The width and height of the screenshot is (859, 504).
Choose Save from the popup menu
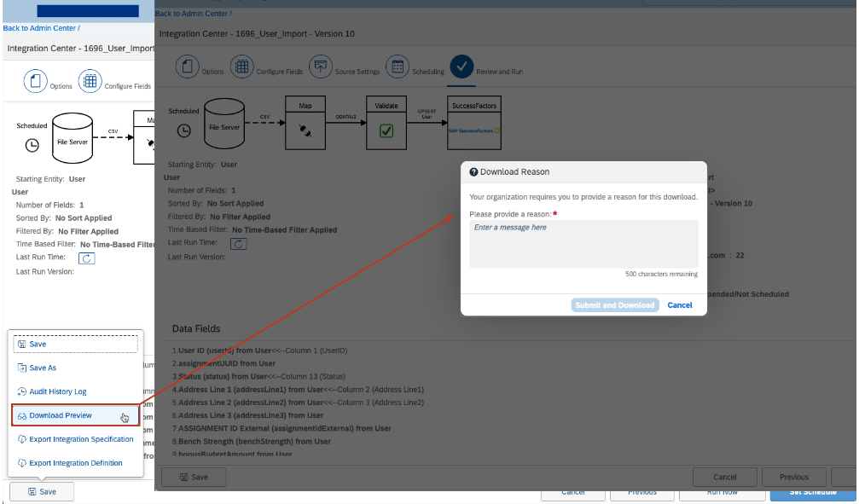point(76,344)
